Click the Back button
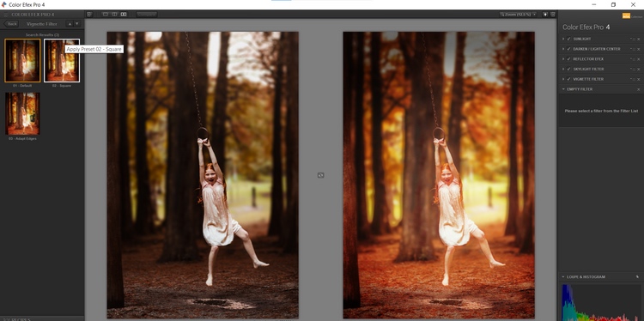Screen dimensions: 644x321 pos(11,24)
